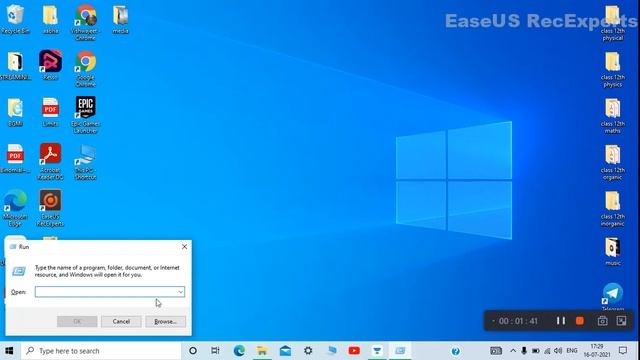The image size is (640, 360).
Task: Open the volume tray icon
Action: click(558, 351)
